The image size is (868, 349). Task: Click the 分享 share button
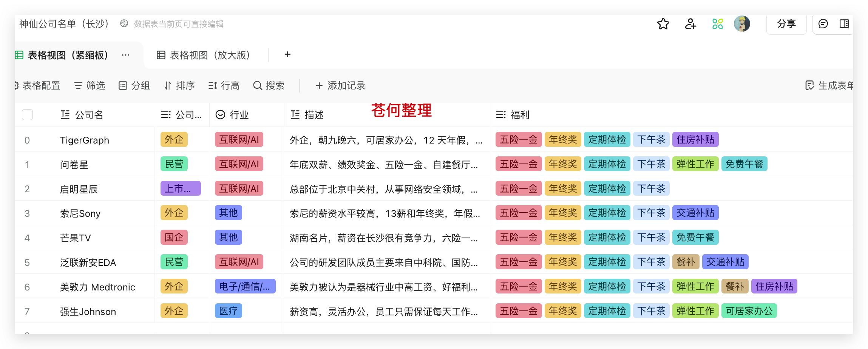[x=786, y=24]
